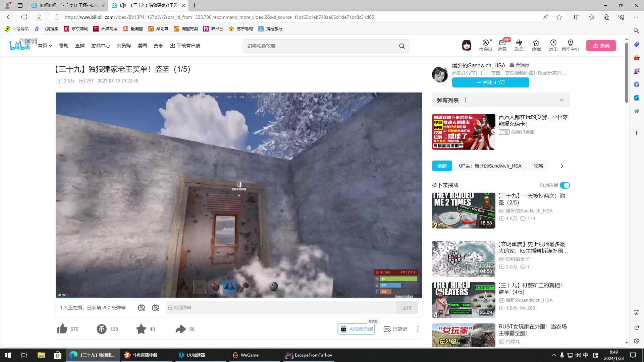Open 百度搜索 bookmark

click(47, 29)
